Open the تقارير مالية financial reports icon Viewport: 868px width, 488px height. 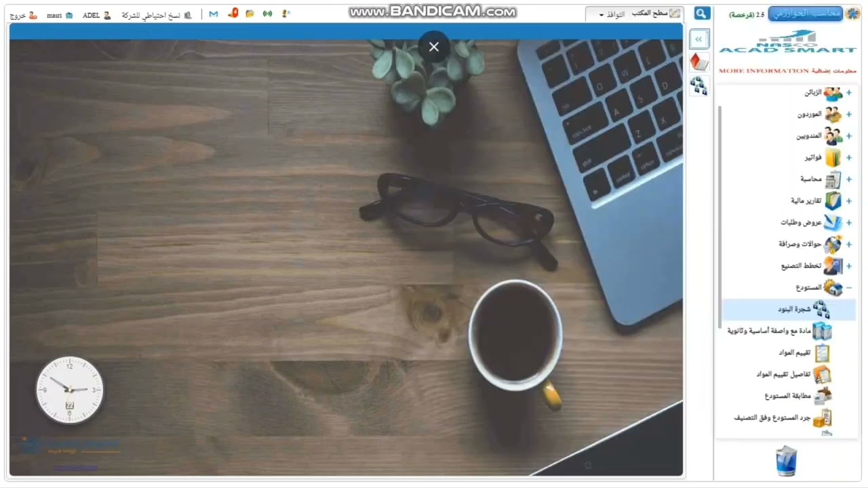click(833, 201)
